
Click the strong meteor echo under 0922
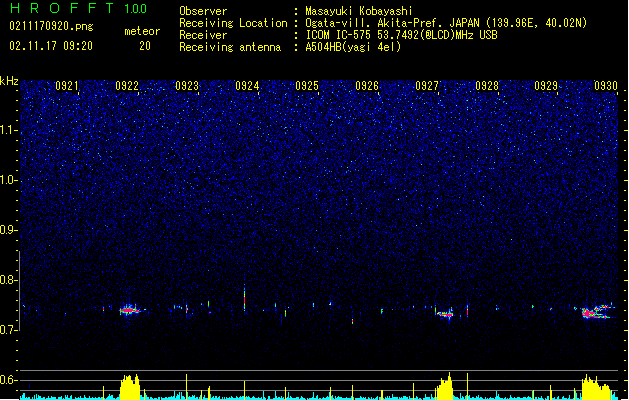pos(129,310)
